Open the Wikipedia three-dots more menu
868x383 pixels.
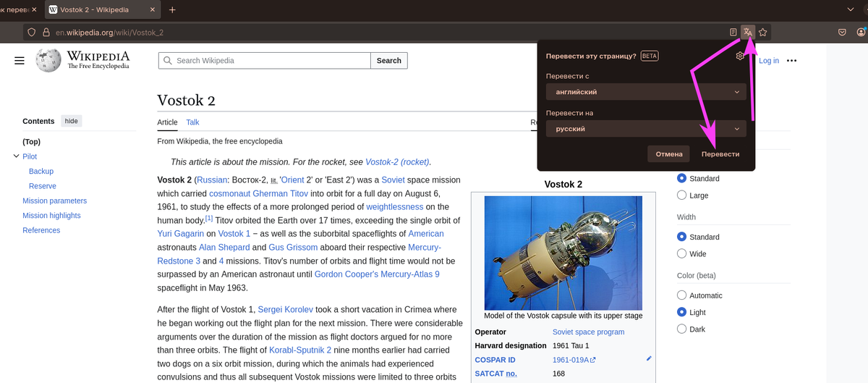(791, 61)
